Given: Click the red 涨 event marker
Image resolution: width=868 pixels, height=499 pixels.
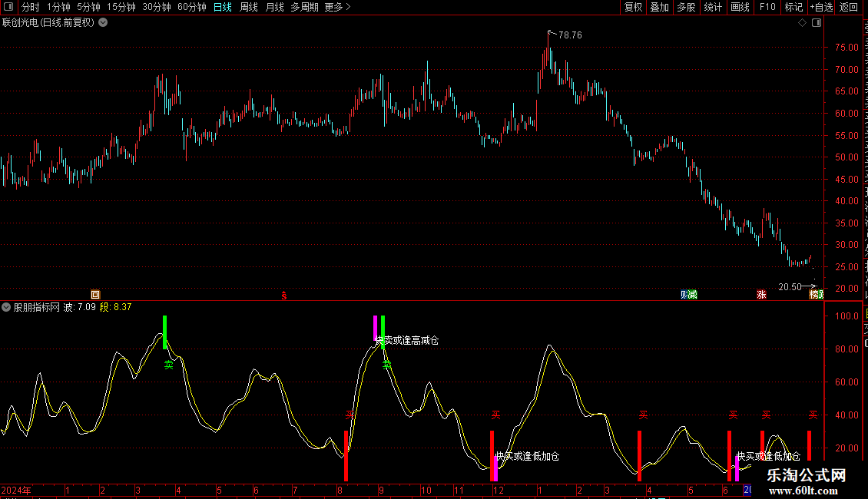Looking at the screenshot, I should coord(762,294).
